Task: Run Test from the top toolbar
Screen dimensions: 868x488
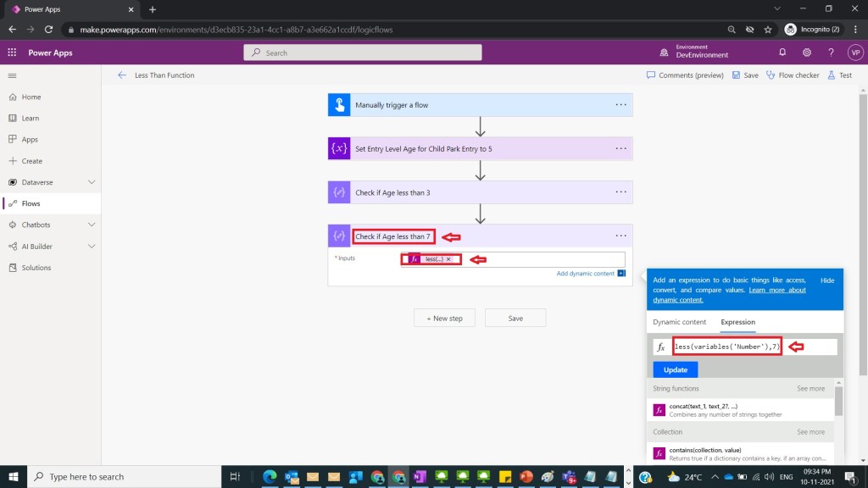Action: (x=839, y=75)
